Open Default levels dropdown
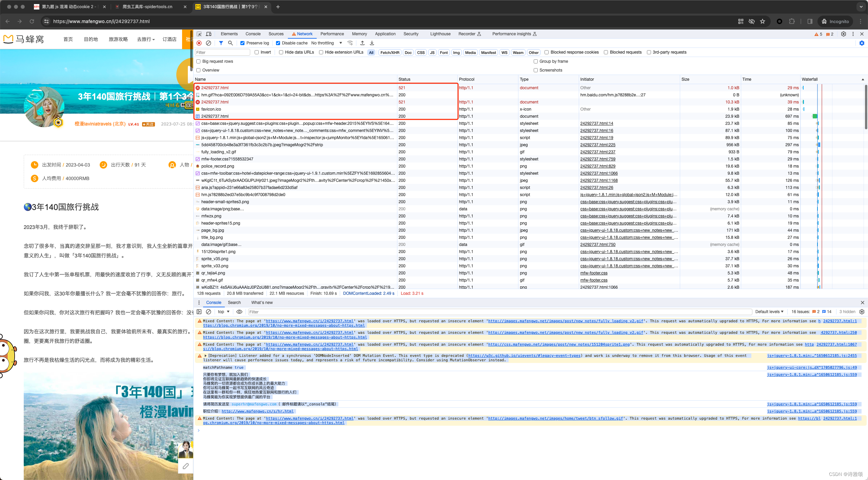 769,312
